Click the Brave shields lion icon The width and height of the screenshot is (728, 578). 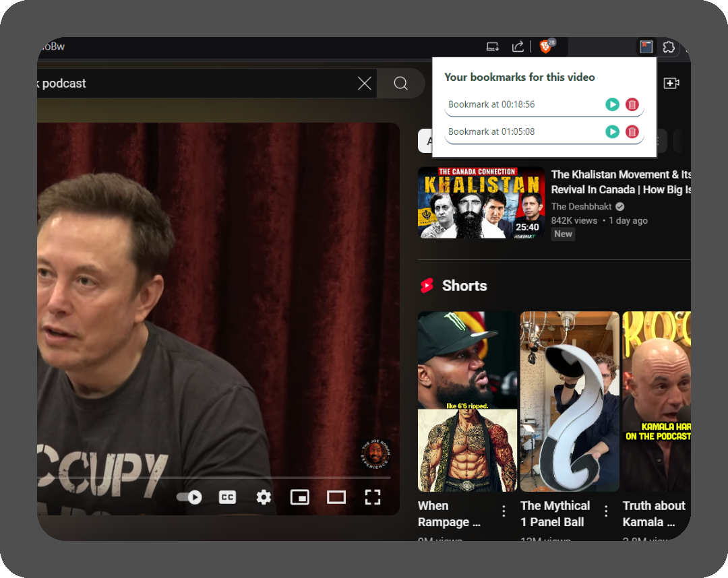tap(545, 46)
